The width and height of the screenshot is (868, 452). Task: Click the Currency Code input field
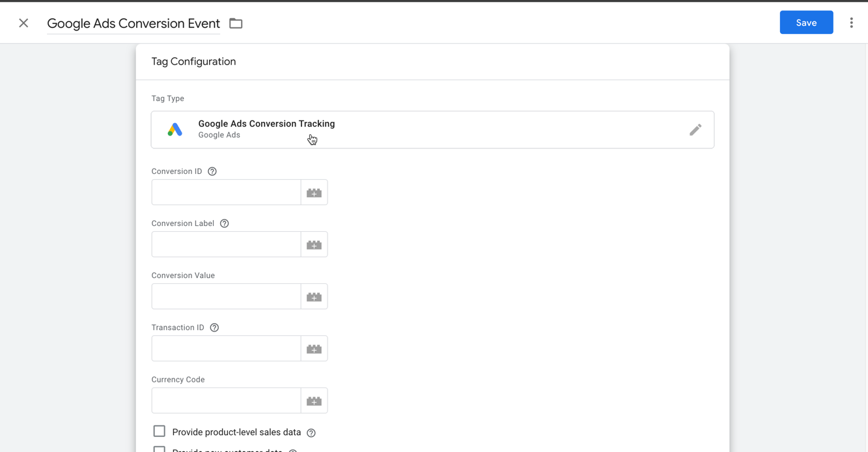click(226, 401)
